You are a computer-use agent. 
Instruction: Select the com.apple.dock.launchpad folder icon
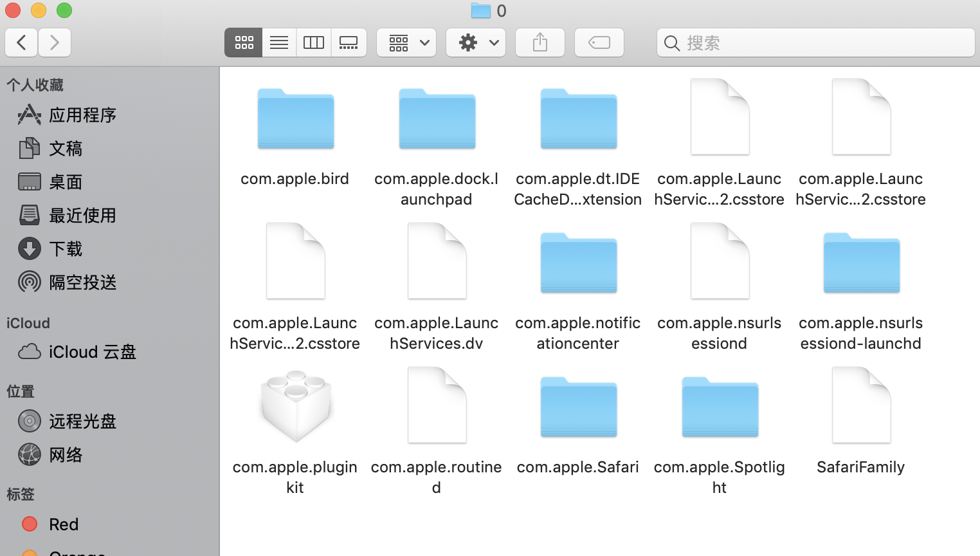point(437,118)
